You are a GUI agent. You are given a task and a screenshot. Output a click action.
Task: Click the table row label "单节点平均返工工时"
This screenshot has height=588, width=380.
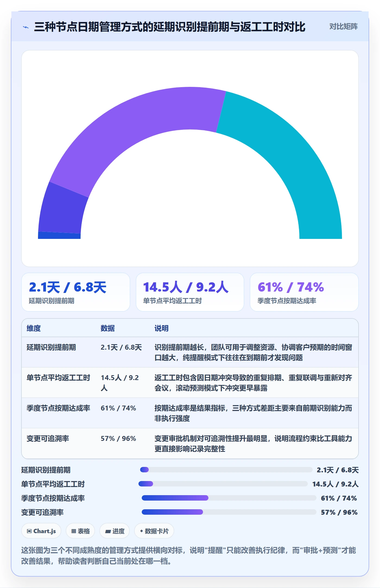click(x=58, y=378)
